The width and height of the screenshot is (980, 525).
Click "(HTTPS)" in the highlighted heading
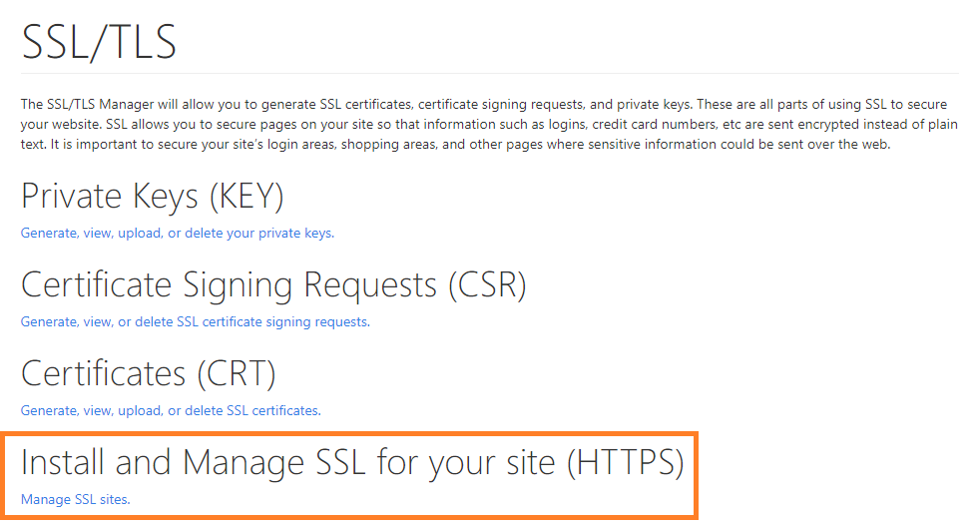click(625, 462)
